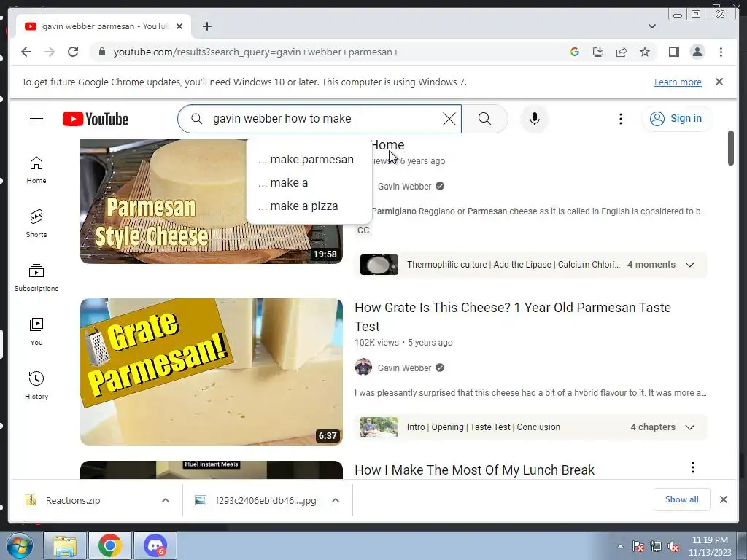Click the install/download page icon in address bar
Screen dimensions: 747x560
click(598, 52)
